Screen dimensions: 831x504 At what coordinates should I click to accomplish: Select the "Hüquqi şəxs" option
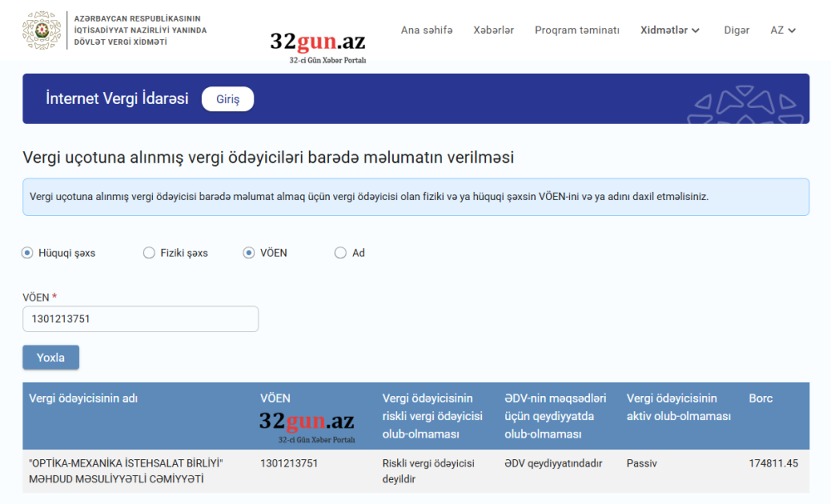27,252
